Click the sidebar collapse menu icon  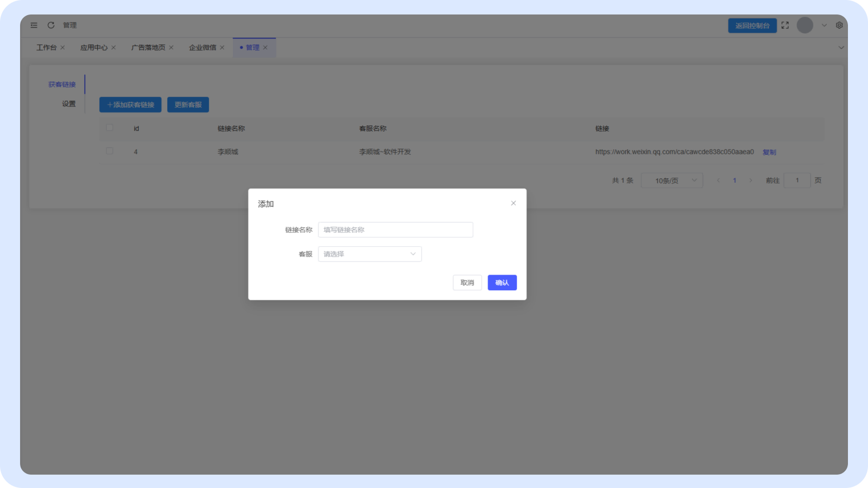[x=34, y=25]
